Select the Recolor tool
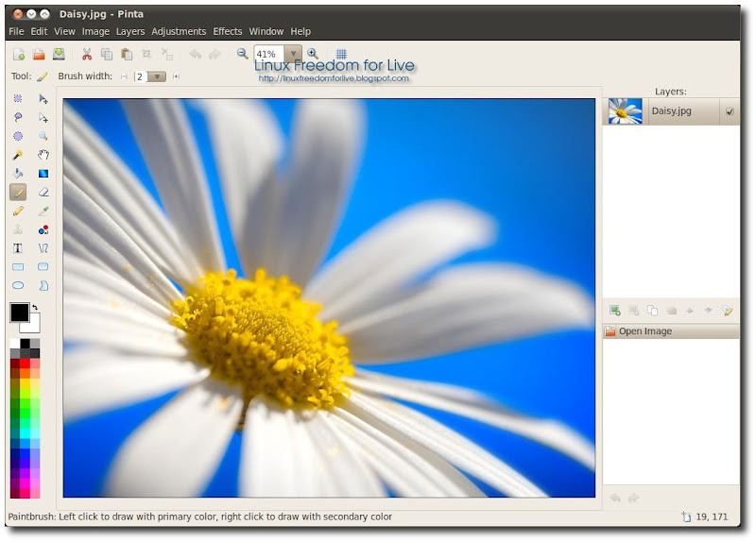Image resolution: width=756 pixels, height=542 pixels. pyautogui.click(x=43, y=229)
